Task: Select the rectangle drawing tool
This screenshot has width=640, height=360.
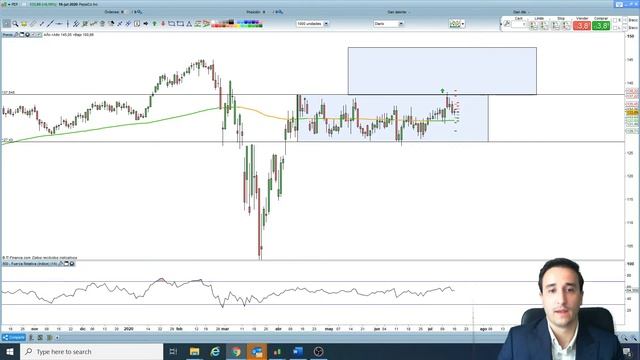Action: (180, 24)
